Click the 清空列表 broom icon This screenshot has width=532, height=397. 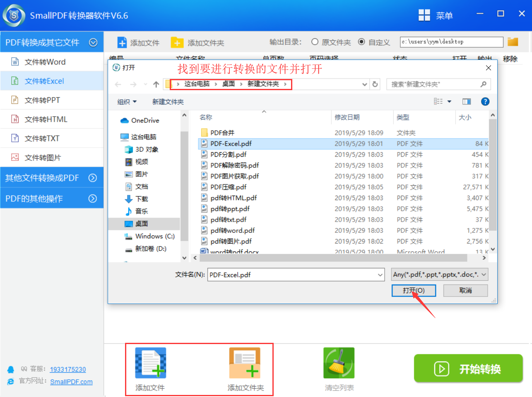(x=339, y=363)
